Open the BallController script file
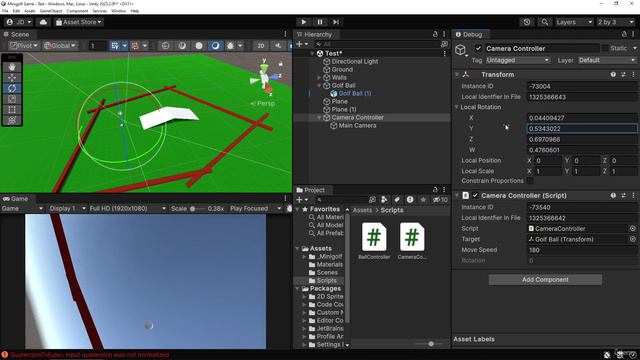Image resolution: width=640 pixels, height=360 pixels. (374, 241)
